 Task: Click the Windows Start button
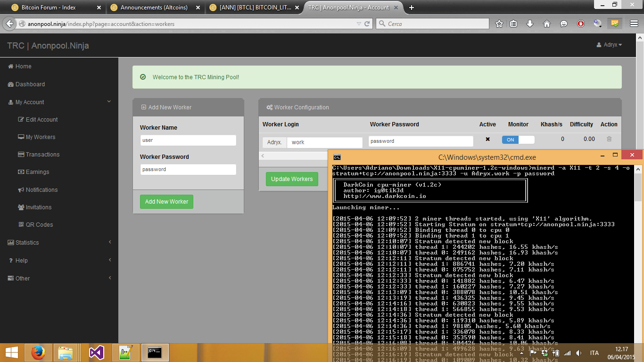[11, 352]
